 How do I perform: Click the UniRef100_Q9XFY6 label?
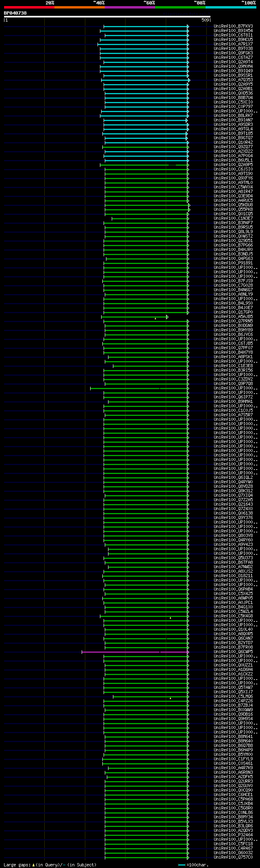click(233, 178)
